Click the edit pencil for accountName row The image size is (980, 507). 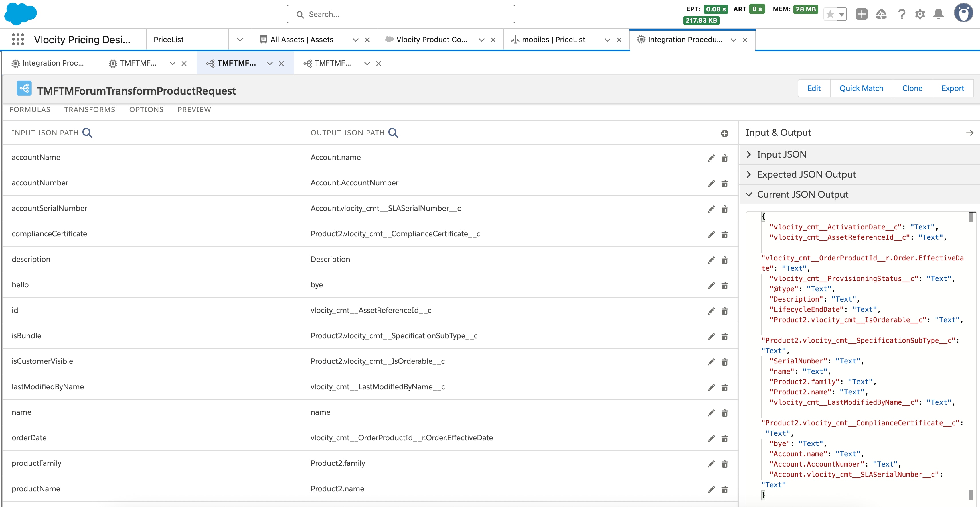[x=711, y=158]
